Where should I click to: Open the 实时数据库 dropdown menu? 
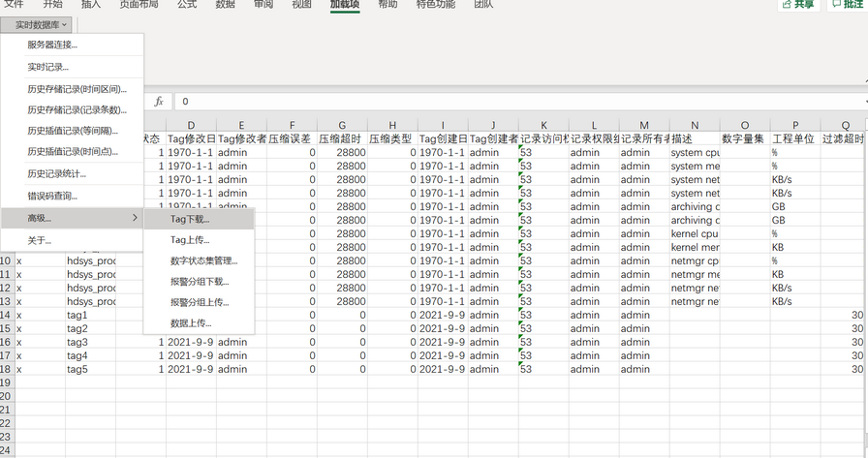tap(37, 25)
